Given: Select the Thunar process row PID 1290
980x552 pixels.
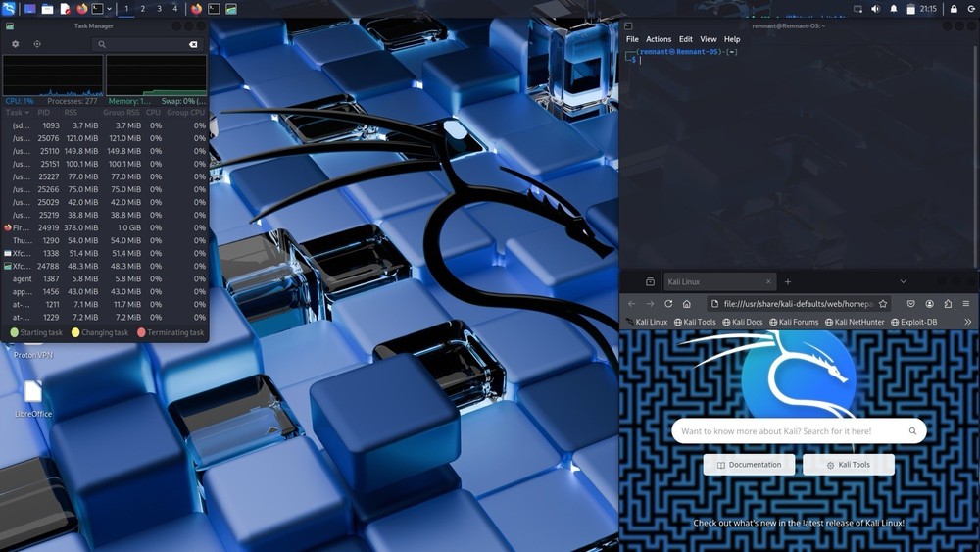Looking at the screenshot, I should [x=105, y=240].
